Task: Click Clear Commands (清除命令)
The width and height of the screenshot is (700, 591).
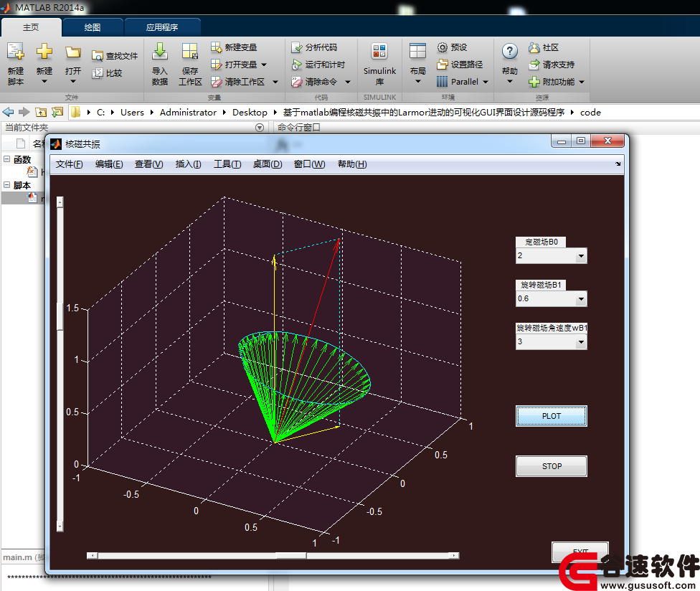Action: [314, 82]
